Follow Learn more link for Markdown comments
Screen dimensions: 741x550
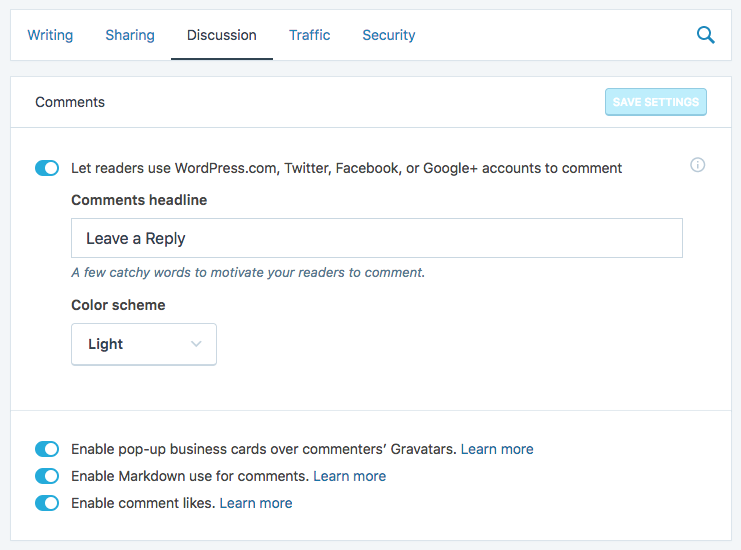pos(350,476)
